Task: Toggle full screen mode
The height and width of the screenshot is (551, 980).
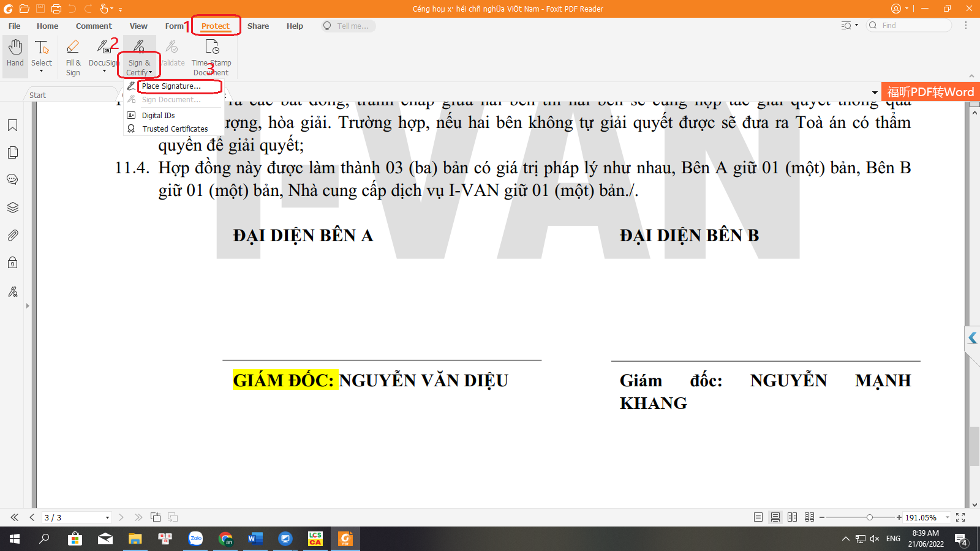Action: click(x=960, y=517)
